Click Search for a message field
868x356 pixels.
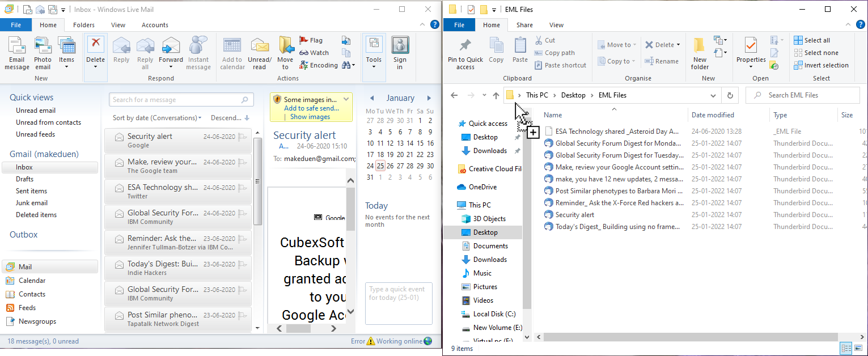pos(181,100)
